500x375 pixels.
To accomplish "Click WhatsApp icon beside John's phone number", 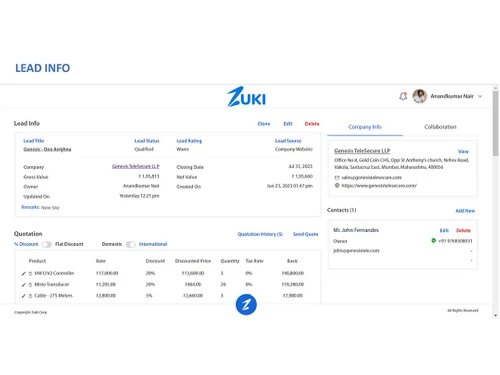I will click(x=433, y=240).
